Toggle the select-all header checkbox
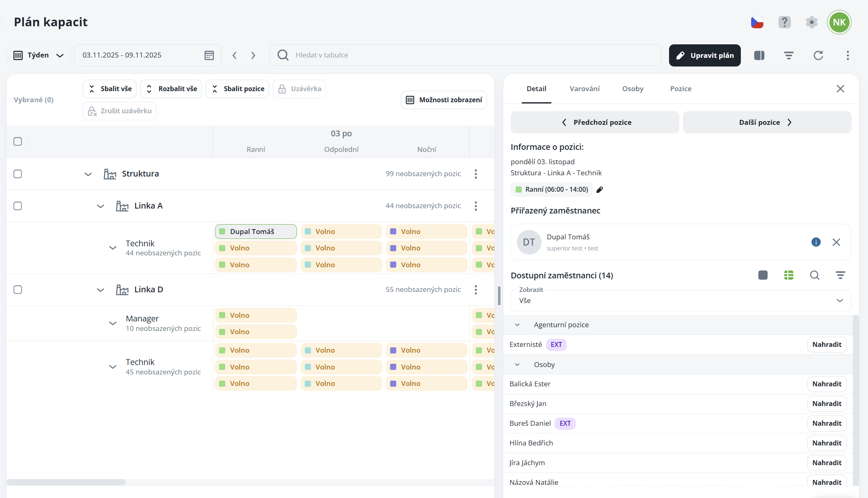Screen dimensions: 868x498 [18, 142]
